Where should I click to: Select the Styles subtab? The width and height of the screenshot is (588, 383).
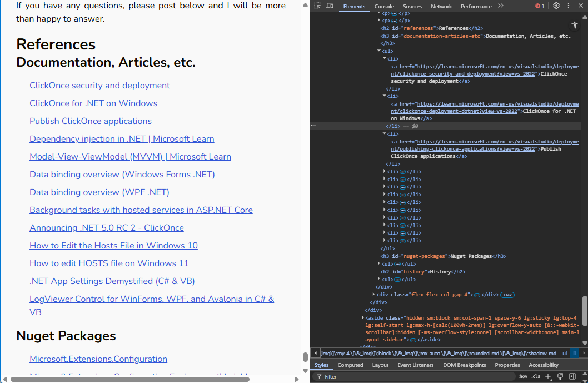(x=321, y=365)
